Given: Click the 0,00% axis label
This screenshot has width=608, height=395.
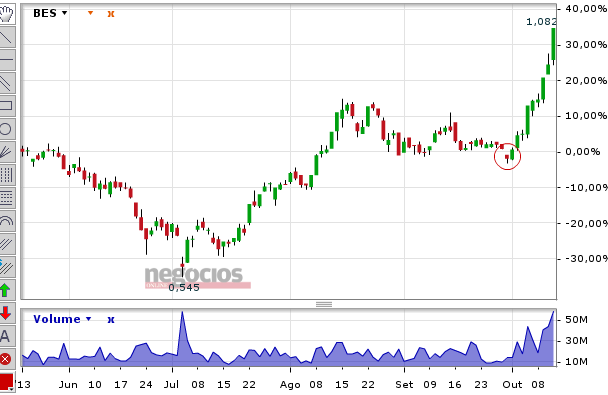Looking at the screenshot, I should pos(583,152).
